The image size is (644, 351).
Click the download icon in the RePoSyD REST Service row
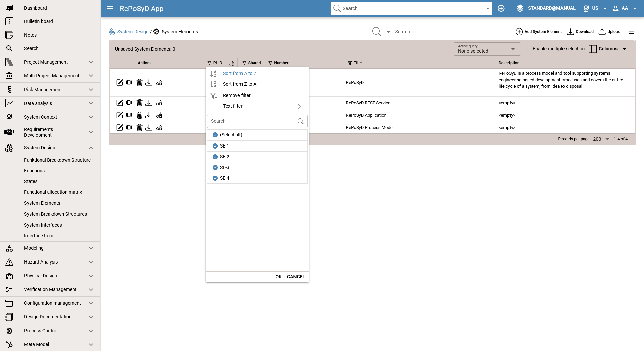coord(149,103)
